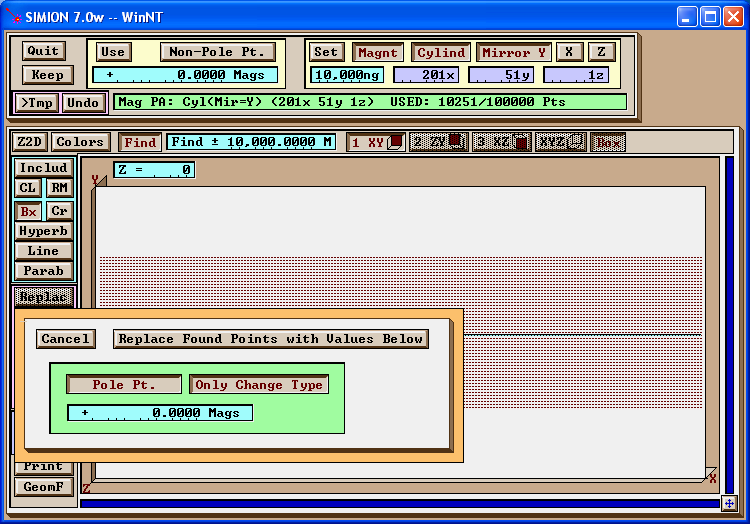Toggle the Mirror Y button
The width and height of the screenshot is (750, 524).
click(514, 52)
